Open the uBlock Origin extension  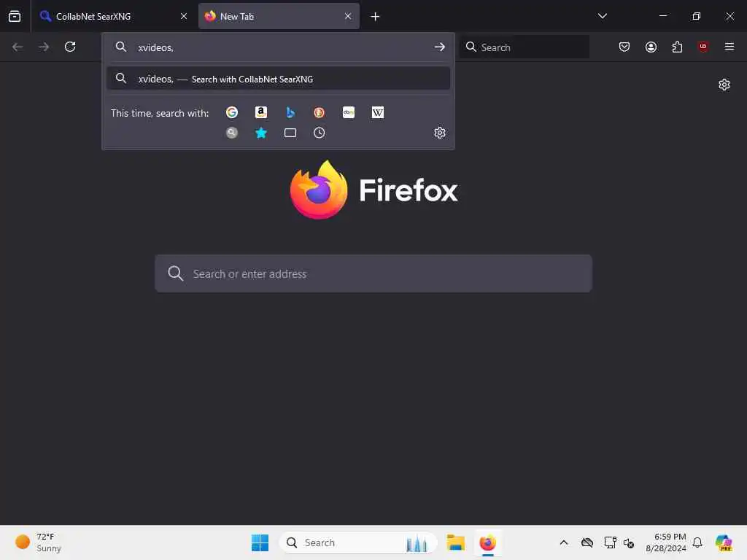point(703,47)
